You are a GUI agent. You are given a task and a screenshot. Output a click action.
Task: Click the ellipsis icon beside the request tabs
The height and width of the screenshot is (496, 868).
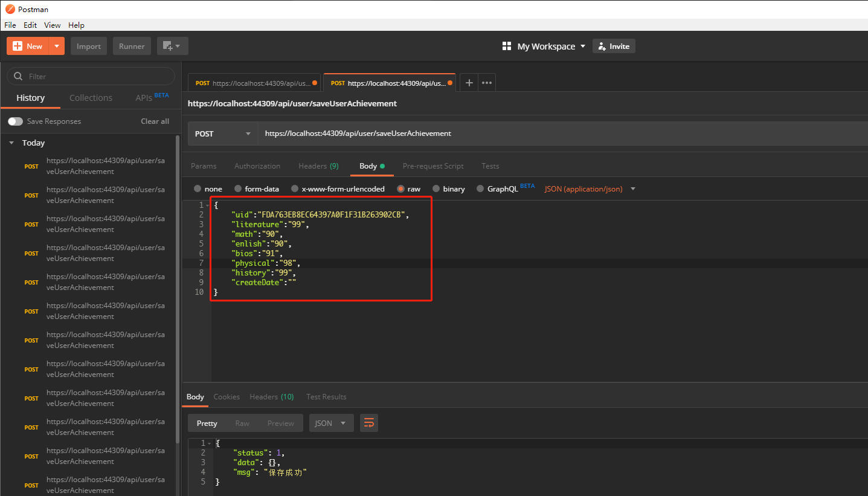click(x=486, y=82)
